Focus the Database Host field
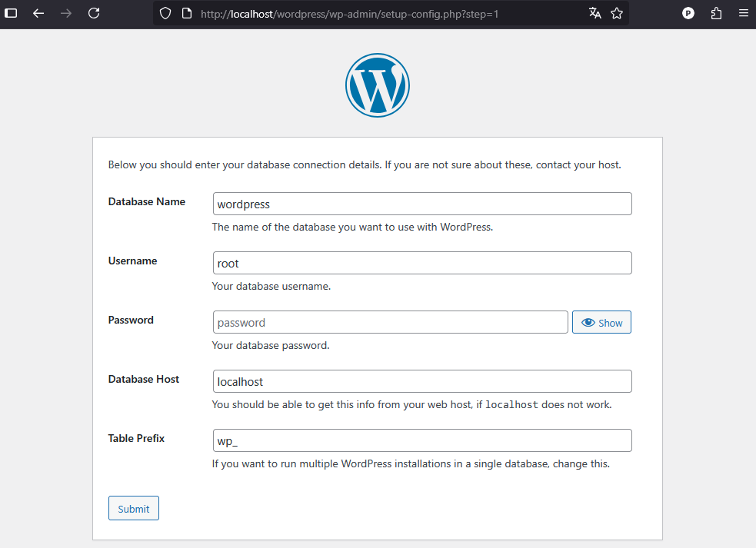This screenshot has width=756, height=548. point(422,381)
